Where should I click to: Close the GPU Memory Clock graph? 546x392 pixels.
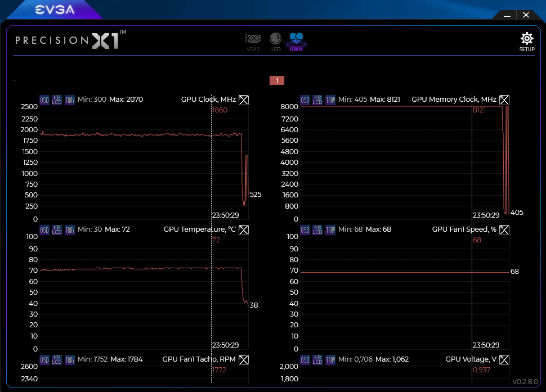[504, 100]
